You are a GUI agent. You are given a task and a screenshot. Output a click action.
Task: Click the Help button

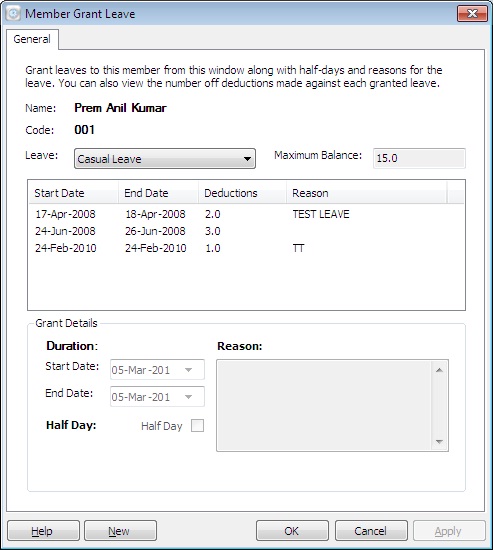coord(44,531)
